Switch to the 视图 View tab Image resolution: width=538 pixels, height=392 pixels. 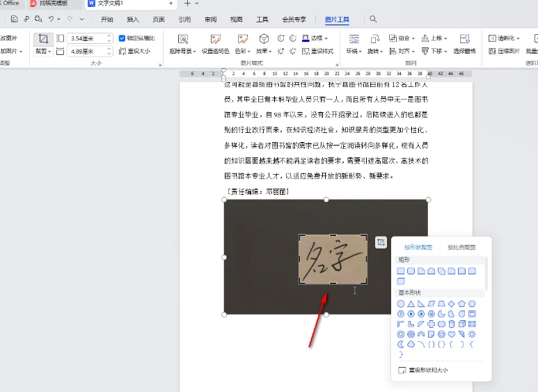pyautogui.click(x=236, y=19)
